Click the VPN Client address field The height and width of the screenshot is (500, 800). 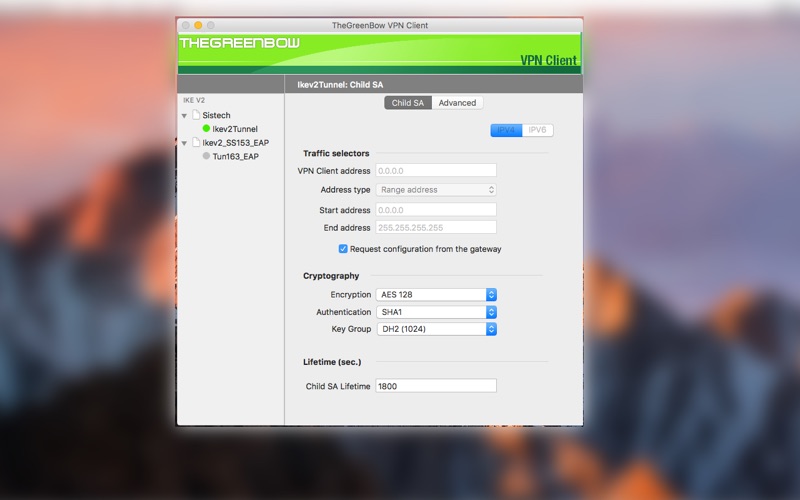point(436,170)
